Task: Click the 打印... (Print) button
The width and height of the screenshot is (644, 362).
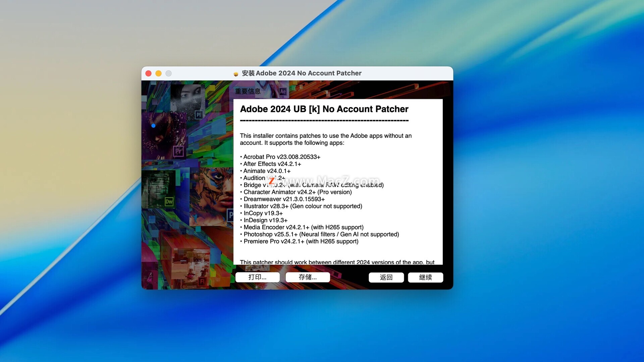Action: [257, 277]
